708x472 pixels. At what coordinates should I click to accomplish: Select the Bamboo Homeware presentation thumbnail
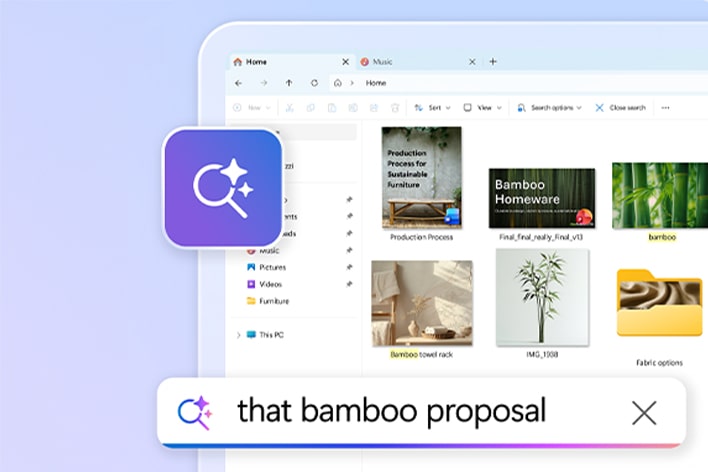[541, 198]
